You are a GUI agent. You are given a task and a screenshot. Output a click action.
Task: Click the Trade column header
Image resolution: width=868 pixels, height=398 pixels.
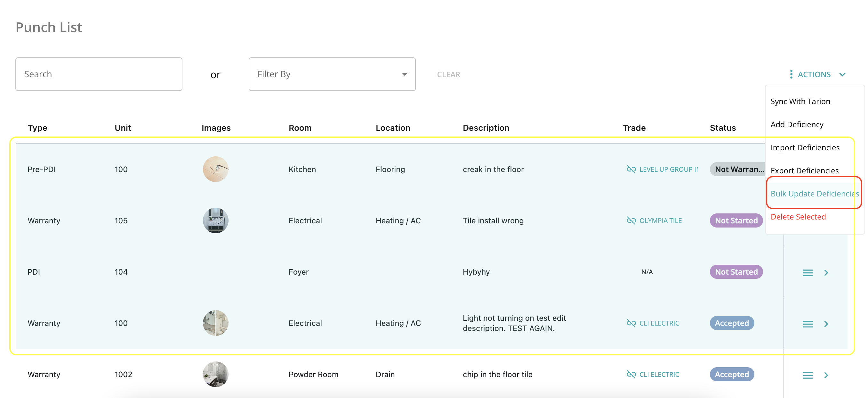click(634, 128)
